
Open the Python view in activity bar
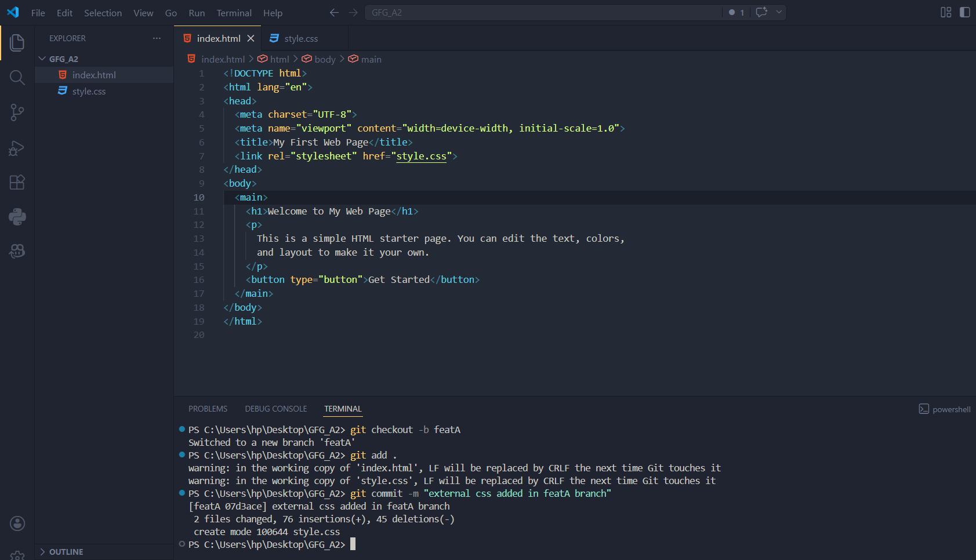[x=17, y=217]
